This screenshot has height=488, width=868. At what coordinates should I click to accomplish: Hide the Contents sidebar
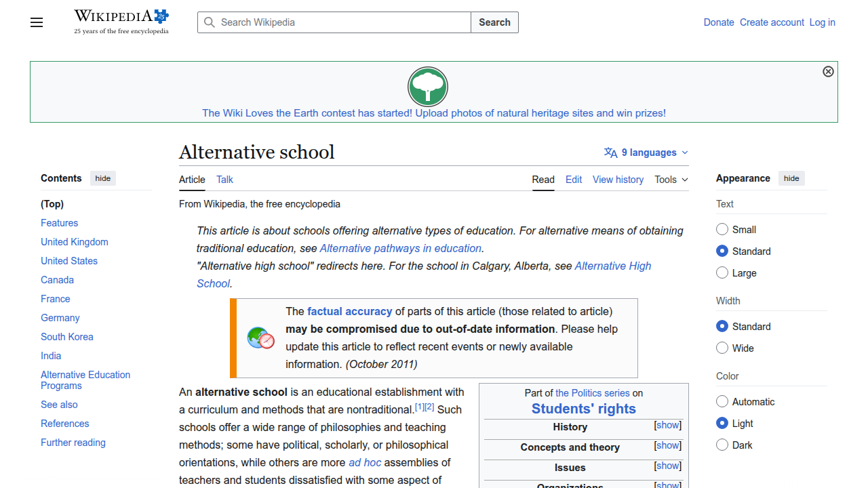[103, 178]
